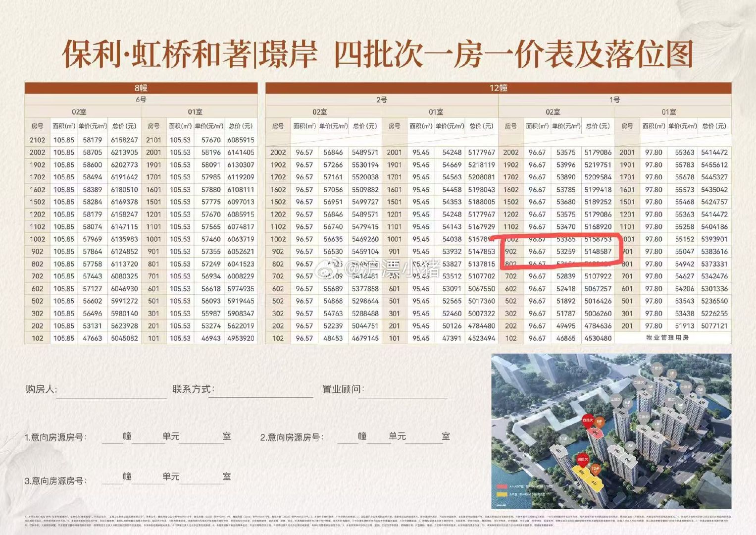Click total price cell "5218119"
This screenshot has height=535, width=756.
[482, 165]
